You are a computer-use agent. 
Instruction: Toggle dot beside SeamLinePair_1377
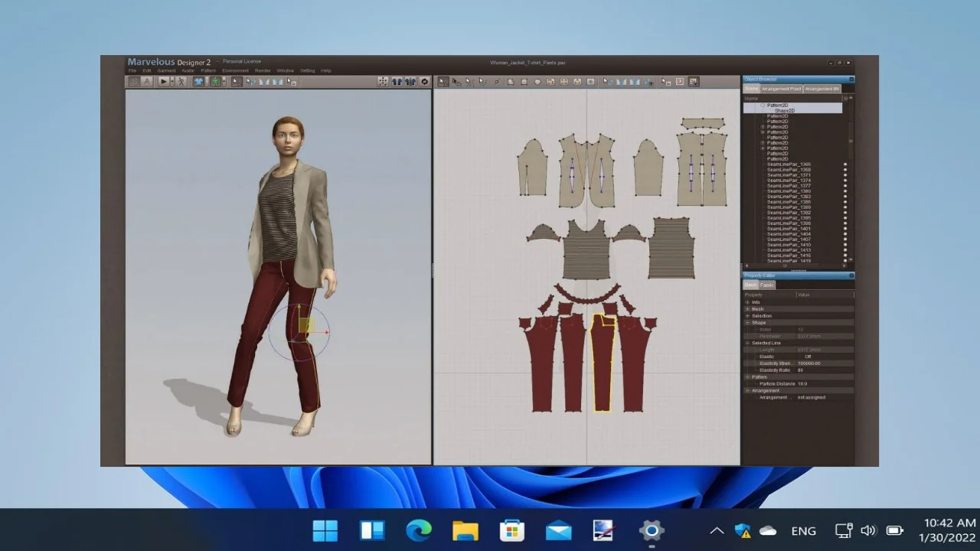click(x=845, y=185)
